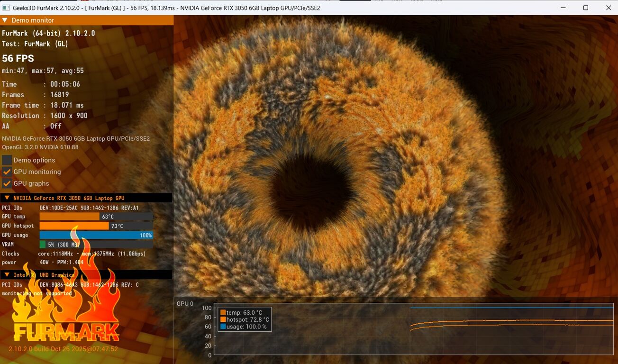Click the temp color swatch in graph legend
This screenshot has width=618, height=364.
(223, 313)
